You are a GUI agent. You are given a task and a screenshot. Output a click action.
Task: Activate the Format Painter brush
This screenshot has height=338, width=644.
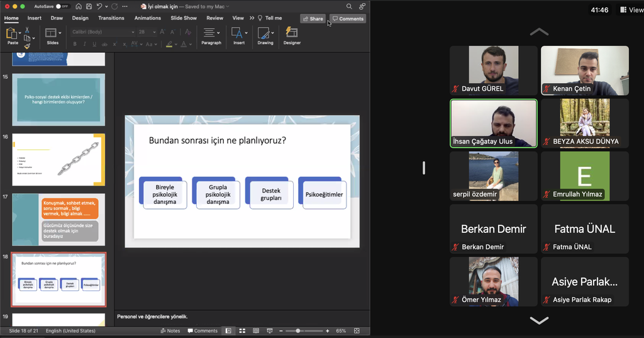pos(27,46)
